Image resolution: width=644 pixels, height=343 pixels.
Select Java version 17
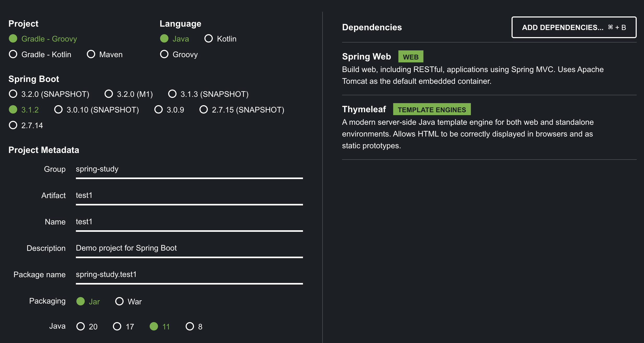124,327
